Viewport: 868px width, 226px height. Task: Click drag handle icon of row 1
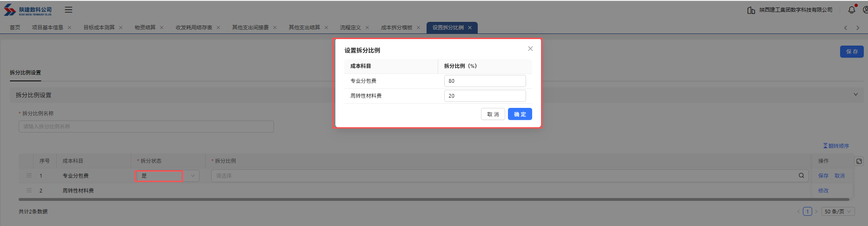(29, 176)
